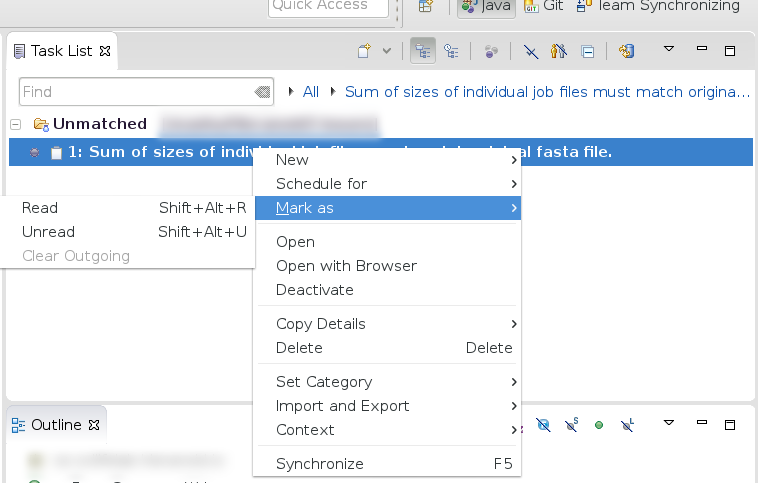
Task: Click the Synchronize Changed repository icon
Action: coord(627,51)
